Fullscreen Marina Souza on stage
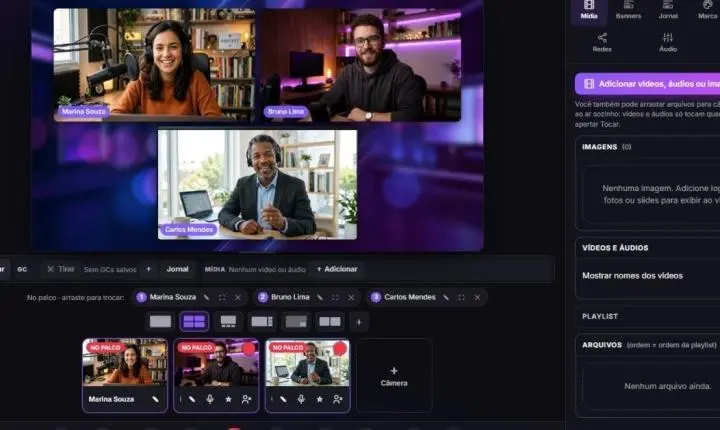This screenshot has width=720, height=430. click(222, 297)
